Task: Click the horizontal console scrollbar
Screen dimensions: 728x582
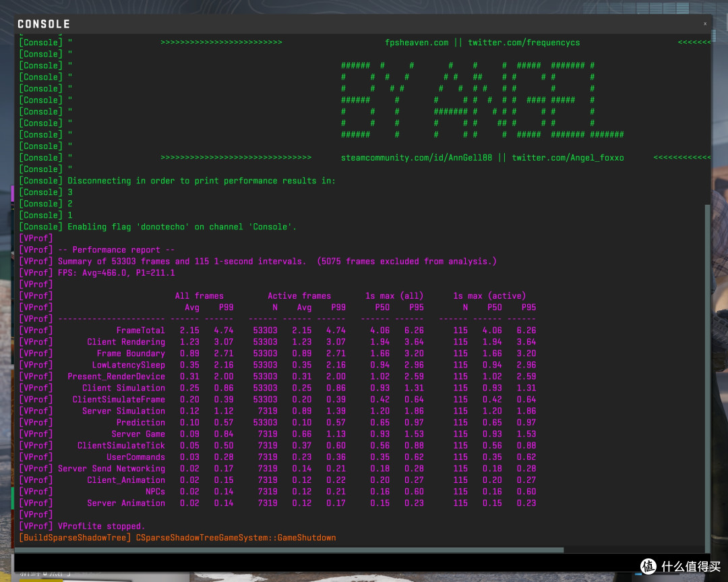Action: (289, 550)
